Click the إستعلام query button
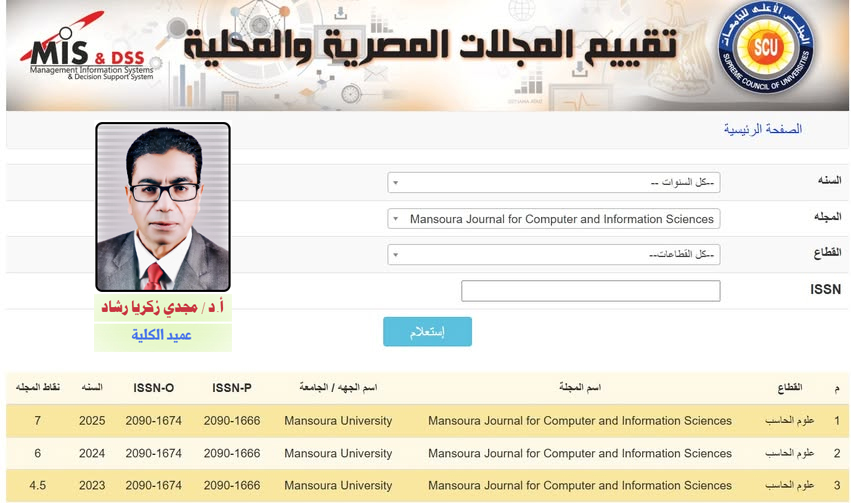The image size is (851, 503). [x=427, y=332]
